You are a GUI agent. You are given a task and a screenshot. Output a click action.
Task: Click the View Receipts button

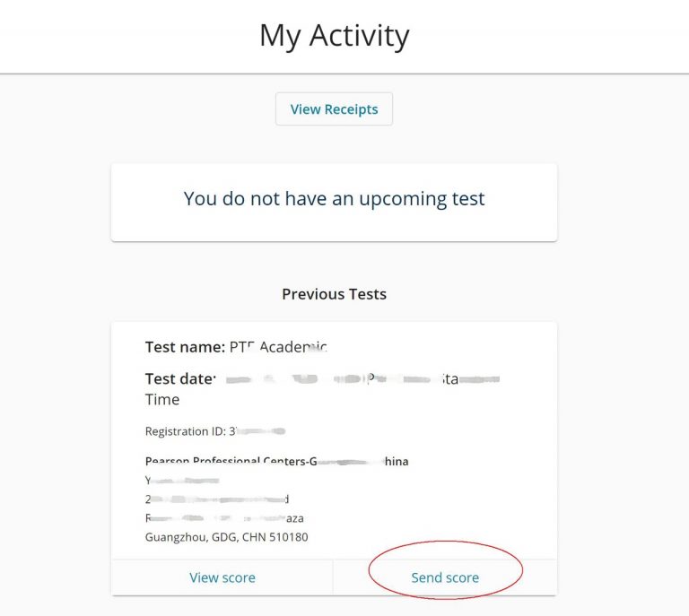click(x=334, y=109)
